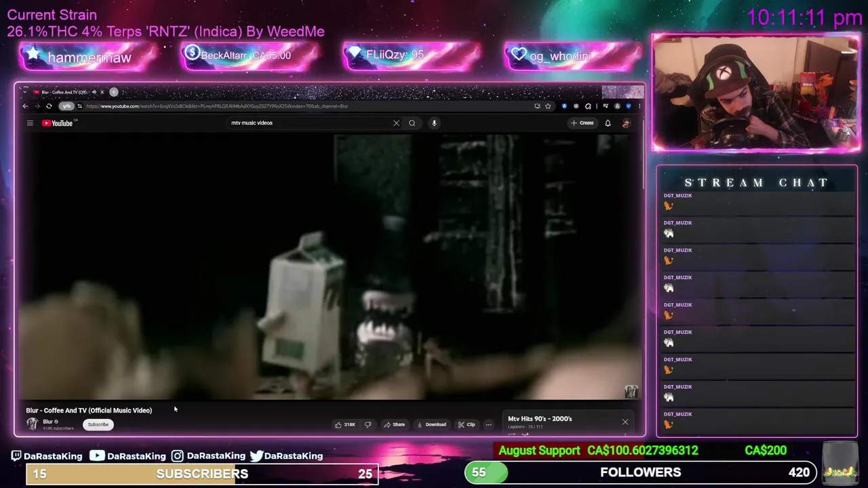The image size is (868, 488).
Task: Create a clip with Clip button
Action: [x=467, y=424]
